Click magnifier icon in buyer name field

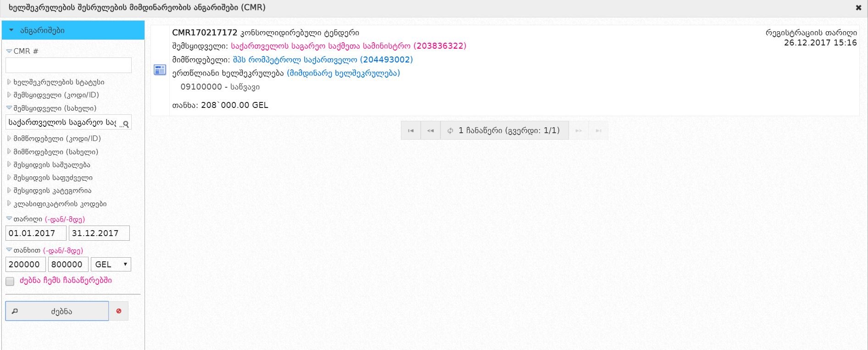[x=126, y=123]
